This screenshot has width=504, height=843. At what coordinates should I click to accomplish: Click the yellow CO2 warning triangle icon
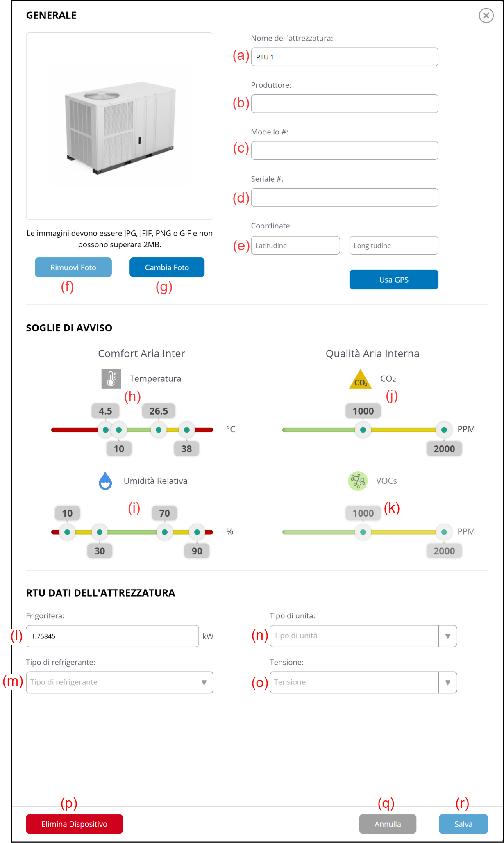(360, 379)
